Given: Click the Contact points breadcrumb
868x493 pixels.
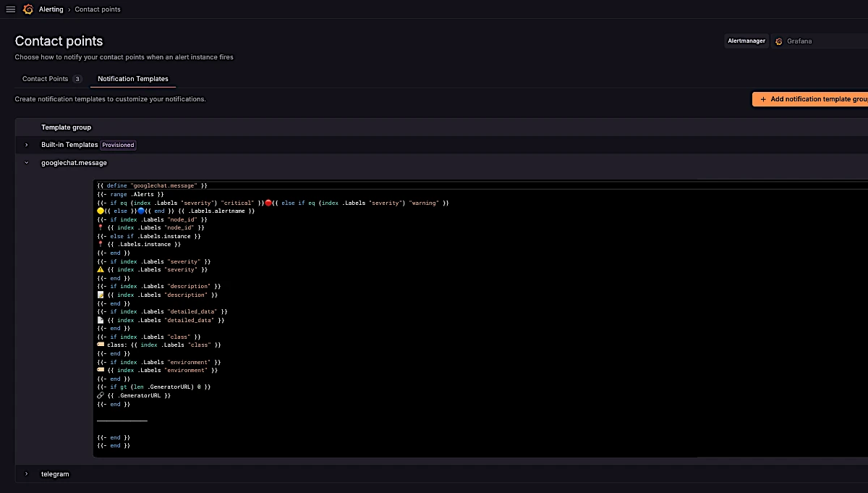Looking at the screenshot, I should click(98, 9).
